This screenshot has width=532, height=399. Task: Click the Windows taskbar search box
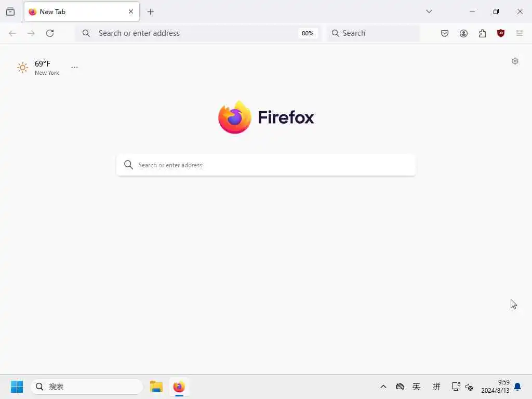[x=87, y=387]
